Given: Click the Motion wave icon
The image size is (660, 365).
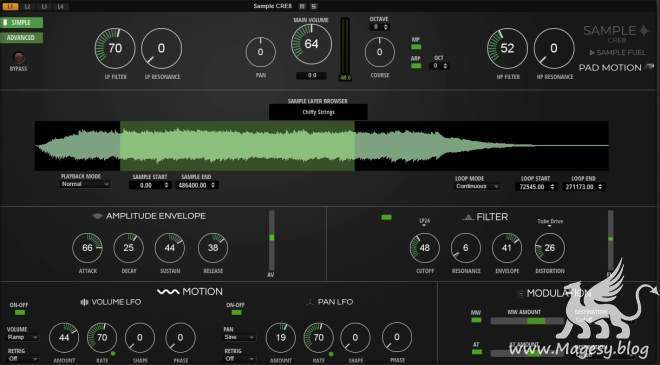Looking at the screenshot, I should click(168, 292).
